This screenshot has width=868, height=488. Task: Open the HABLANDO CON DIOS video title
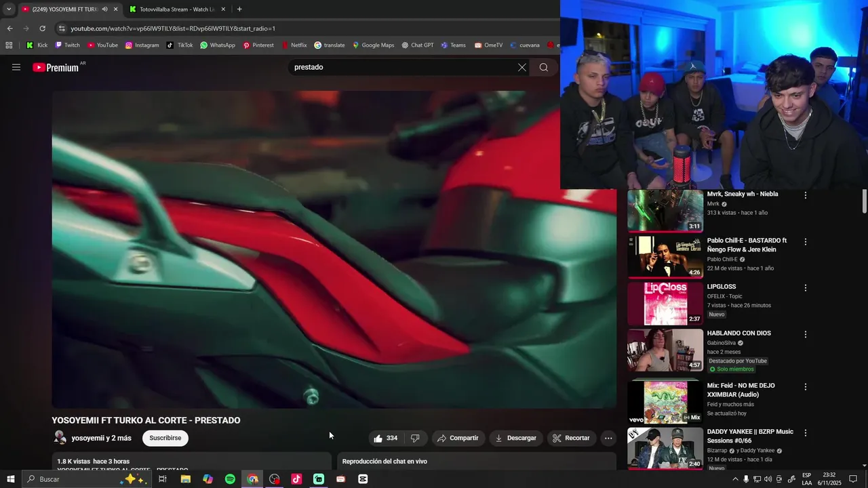(739, 333)
